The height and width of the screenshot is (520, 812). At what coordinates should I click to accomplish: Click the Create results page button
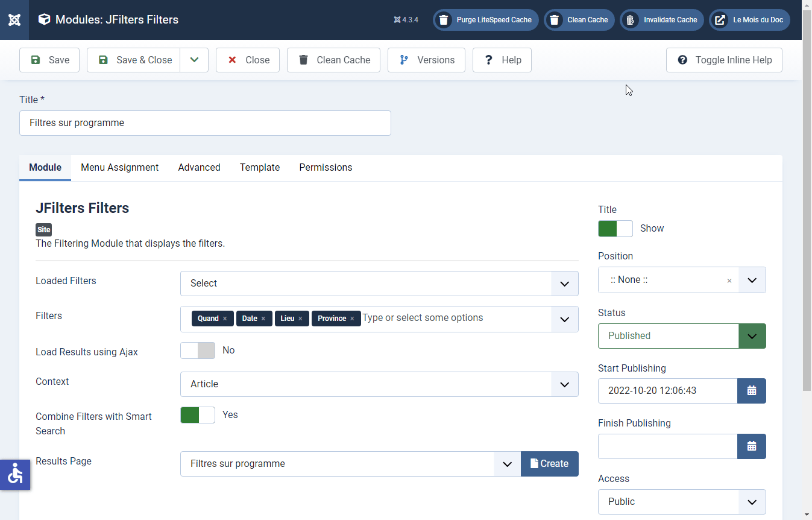[550, 464]
